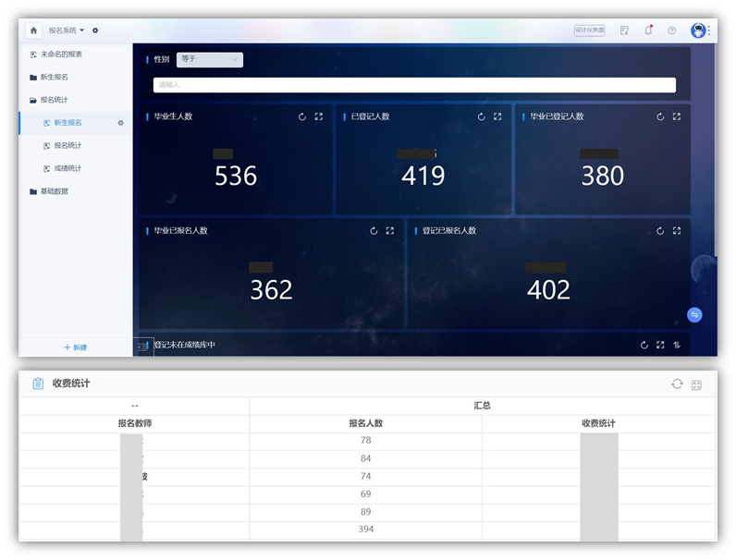Image resolution: width=736 pixels, height=560 pixels.
Task: Open the task list icon in header
Action: [624, 30]
